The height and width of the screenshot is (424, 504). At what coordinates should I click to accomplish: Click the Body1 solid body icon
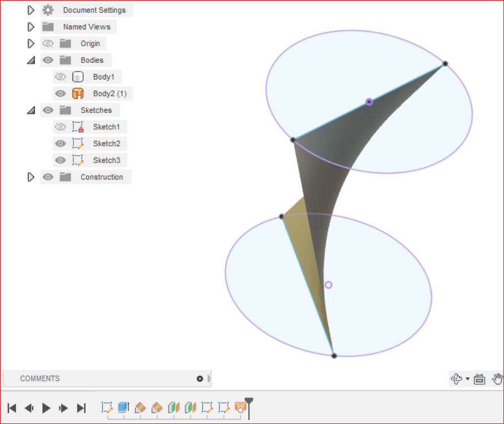[x=78, y=77]
